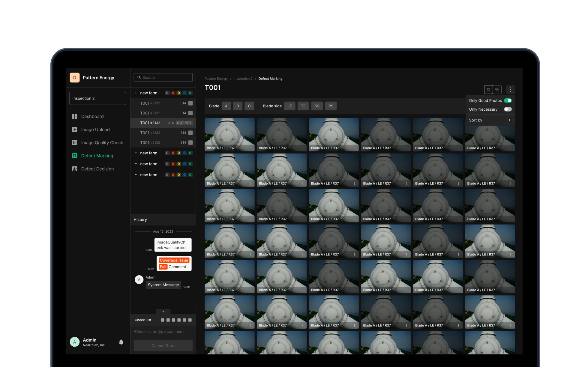Filter by blade side TE

pos(303,106)
